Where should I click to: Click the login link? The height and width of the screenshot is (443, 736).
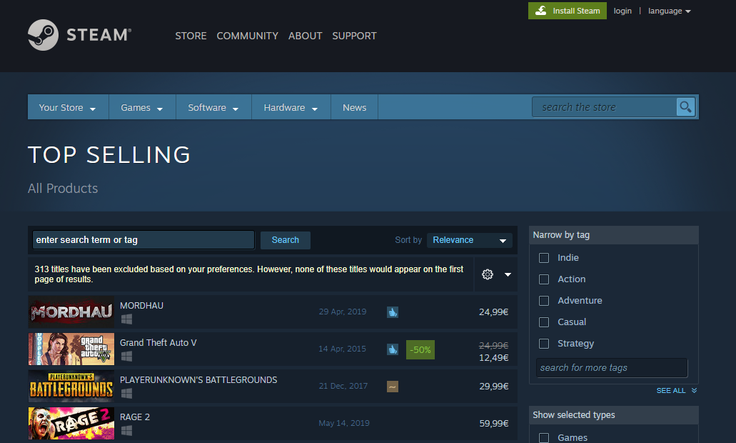point(622,11)
